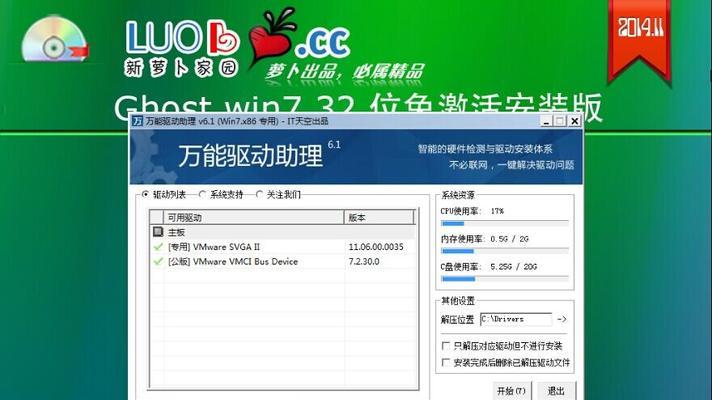Click the 退出 button
The width and height of the screenshot is (712, 400).
[556, 391]
